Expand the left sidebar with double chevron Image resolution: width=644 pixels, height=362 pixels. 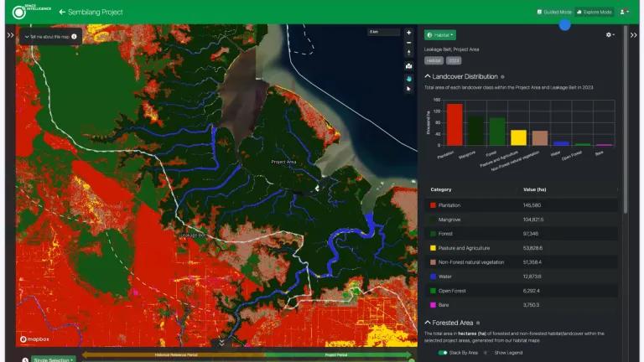10,35
